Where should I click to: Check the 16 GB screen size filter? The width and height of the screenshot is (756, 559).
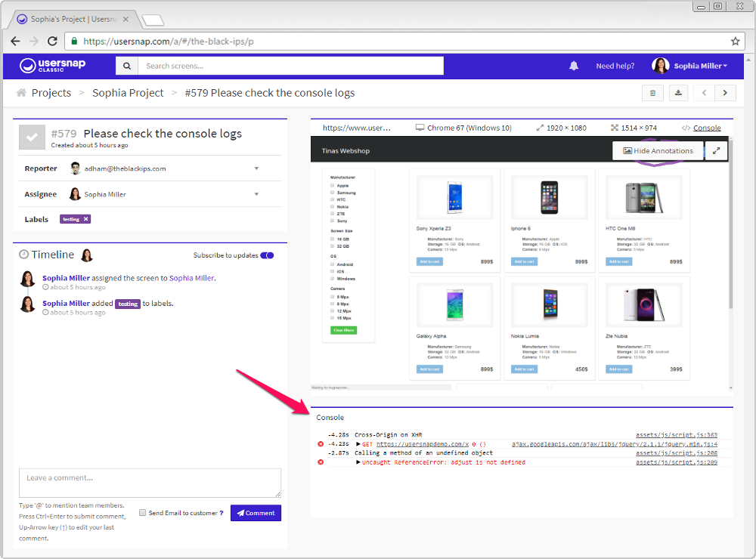332,239
